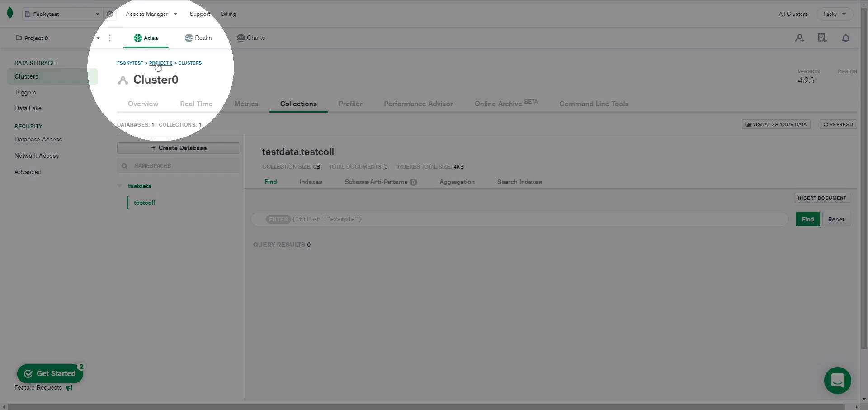This screenshot has width=868, height=410.
Task: Click the Cluster0 cluster icon
Action: (123, 80)
